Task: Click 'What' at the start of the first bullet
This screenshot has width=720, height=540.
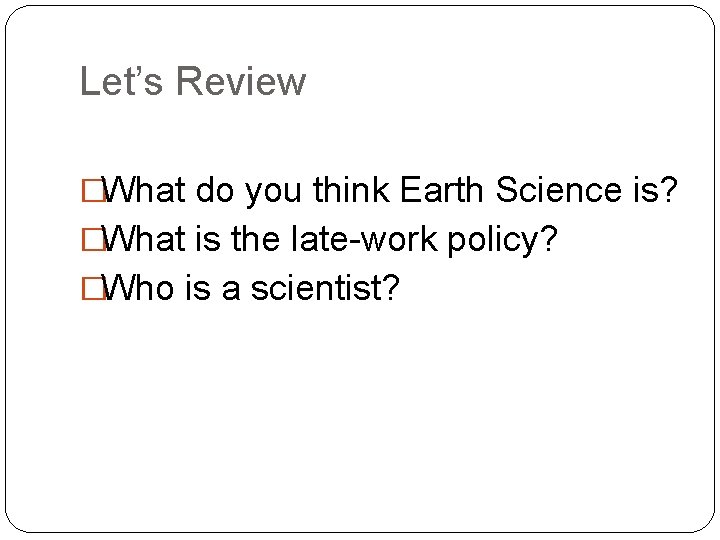Action: click(x=144, y=190)
